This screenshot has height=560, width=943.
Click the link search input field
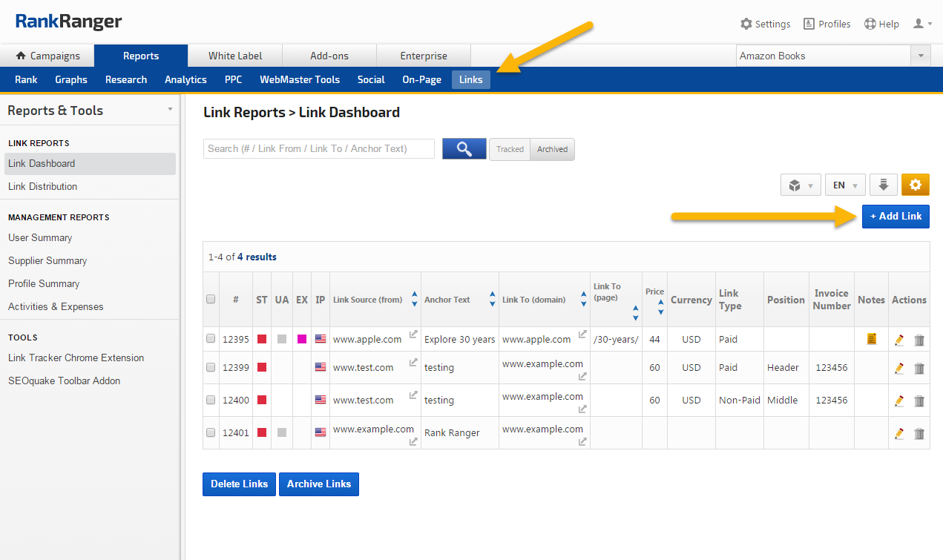319,149
